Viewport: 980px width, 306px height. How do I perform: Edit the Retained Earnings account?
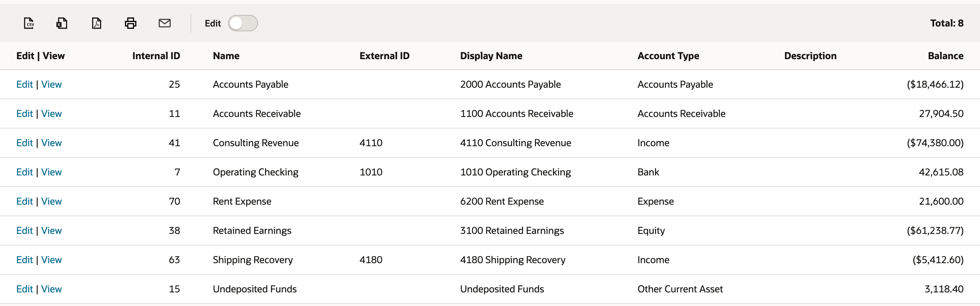[x=24, y=231]
